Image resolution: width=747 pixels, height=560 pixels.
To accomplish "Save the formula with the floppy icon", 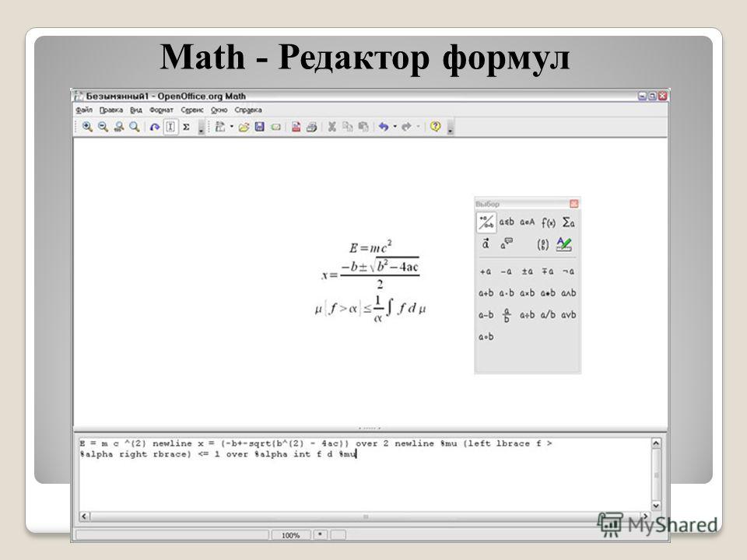I will (x=260, y=127).
